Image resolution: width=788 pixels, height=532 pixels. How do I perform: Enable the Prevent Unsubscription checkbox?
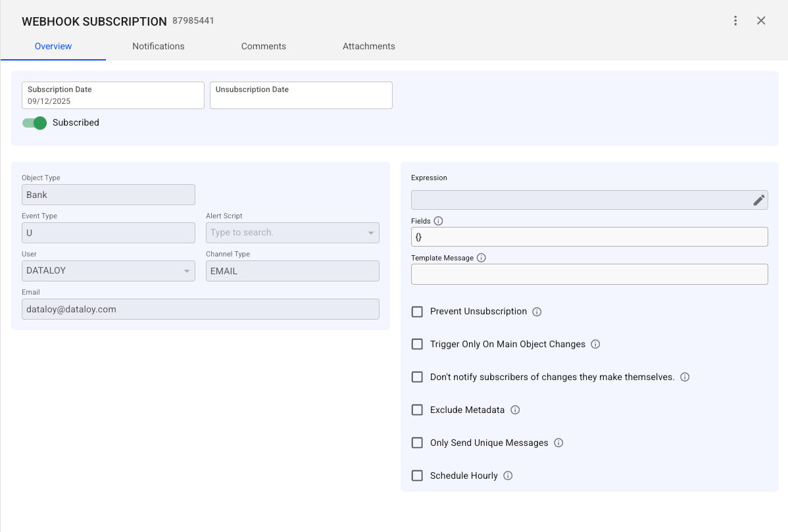point(417,312)
